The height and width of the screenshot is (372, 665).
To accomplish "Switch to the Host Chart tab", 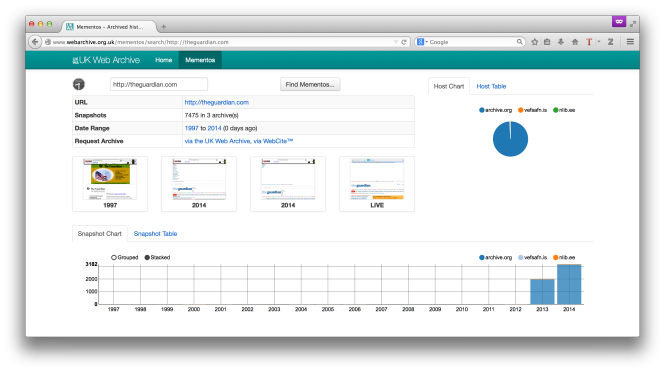I will [x=449, y=86].
